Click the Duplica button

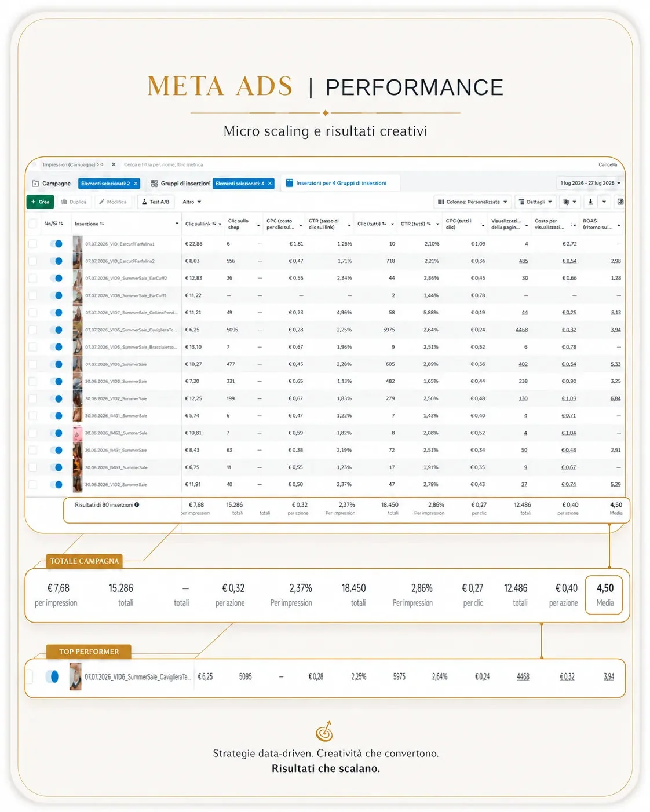pyautogui.click(x=74, y=202)
